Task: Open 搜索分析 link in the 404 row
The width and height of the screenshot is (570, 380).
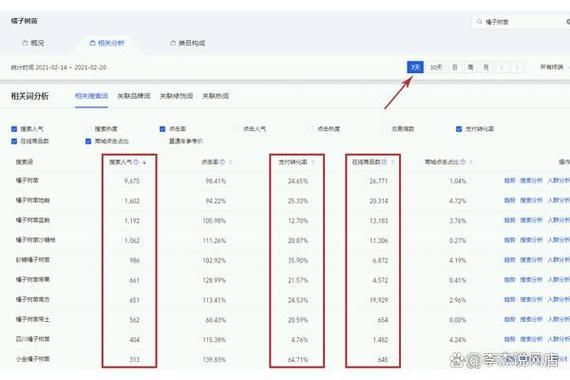Action: pyautogui.click(x=531, y=339)
